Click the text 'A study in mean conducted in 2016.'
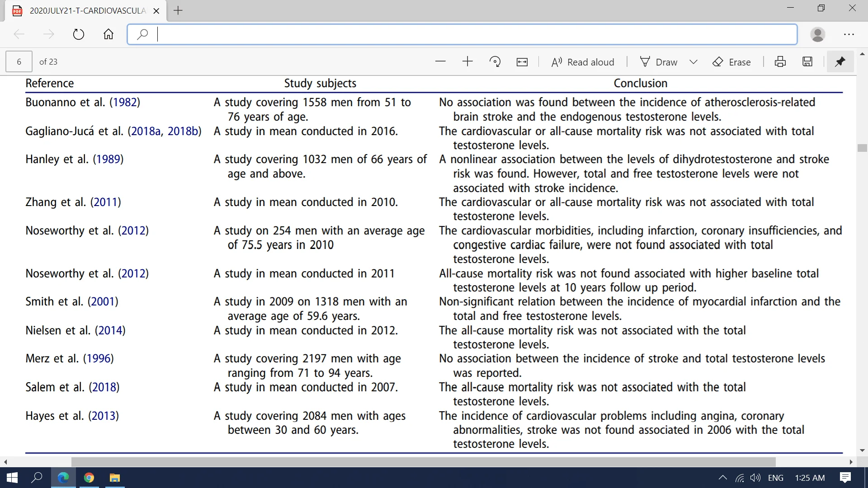Image resolution: width=868 pixels, height=488 pixels. coord(306,131)
